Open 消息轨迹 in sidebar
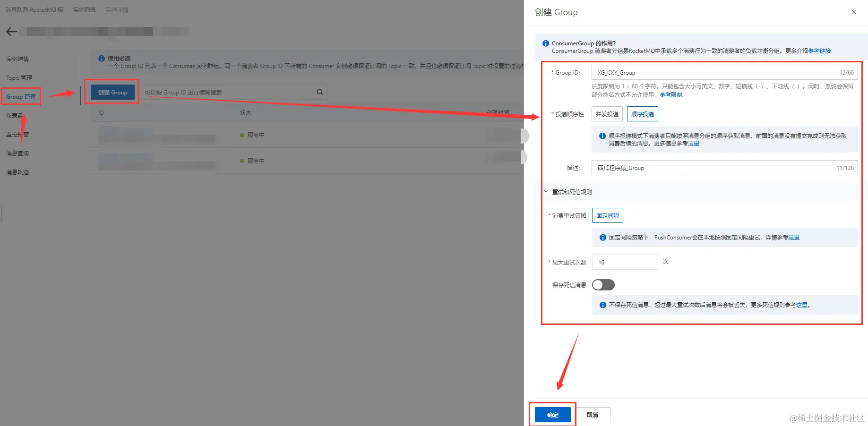This screenshot has width=868, height=426. [17, 172]
